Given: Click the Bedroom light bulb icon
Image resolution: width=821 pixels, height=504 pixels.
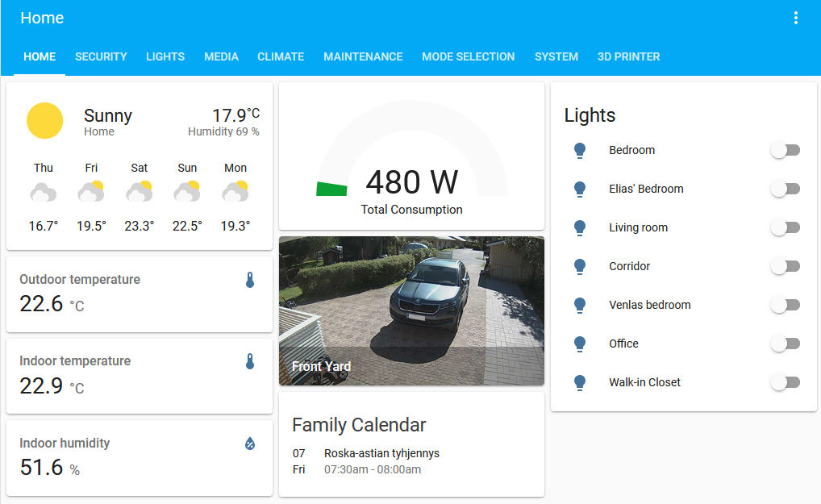Looking at the screenshot, I should tap(580, 150).
